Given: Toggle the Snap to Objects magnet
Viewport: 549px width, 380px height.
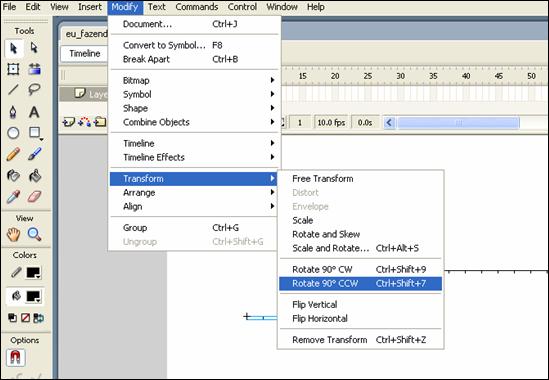Looking at the screenshot, I should [15, 358].
